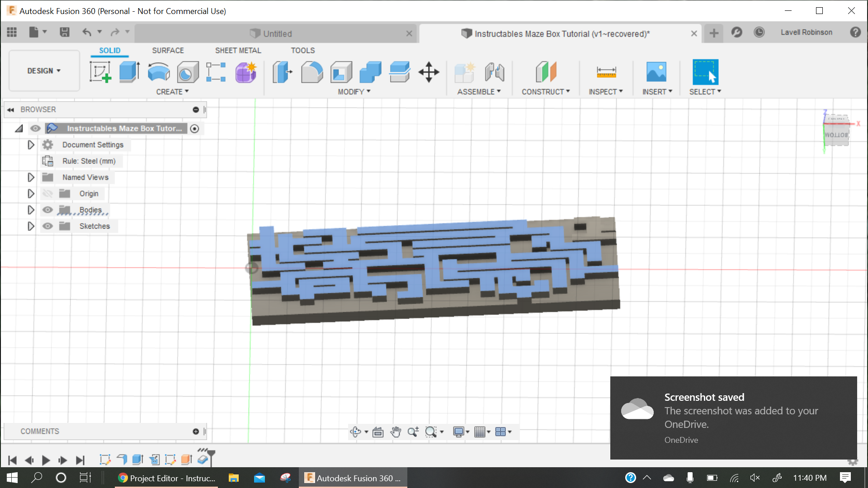
Task: Collapse the root component tree
Action: click(19, 129)
